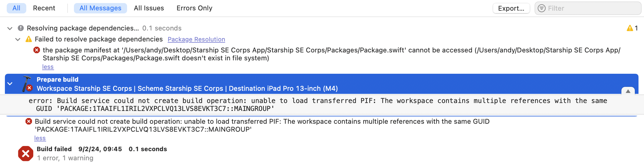Collapse Failed to resolve package dependencies

[18, 39]
